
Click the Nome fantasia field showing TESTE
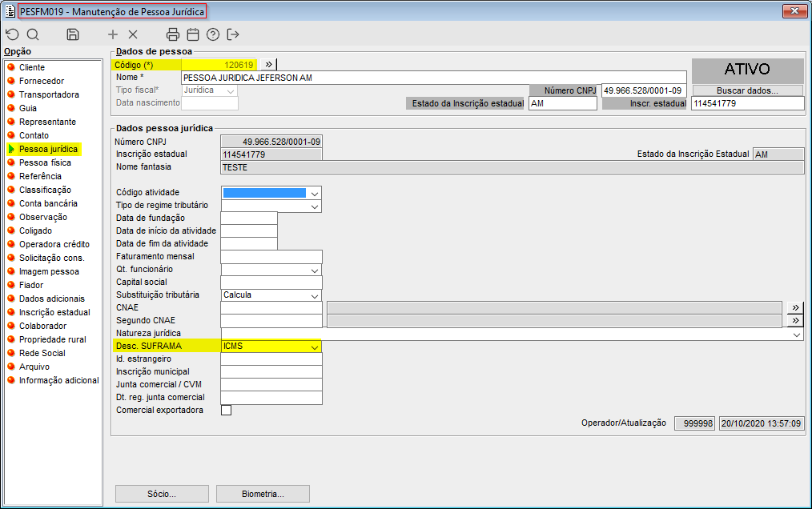(x=513, y=167)
